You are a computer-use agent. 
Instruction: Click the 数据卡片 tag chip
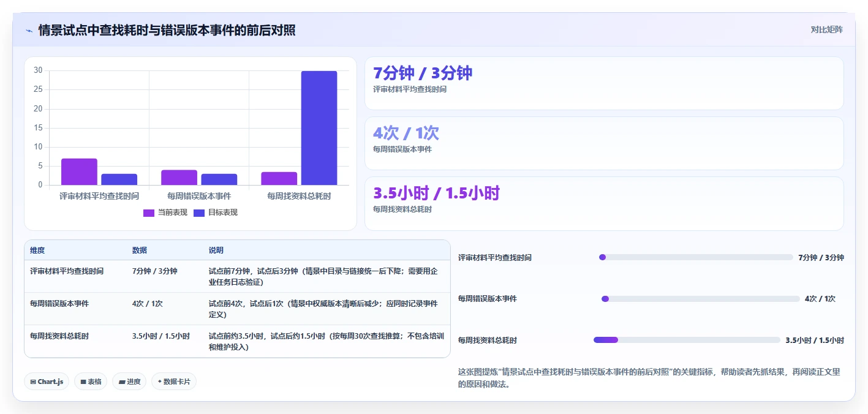174,382
